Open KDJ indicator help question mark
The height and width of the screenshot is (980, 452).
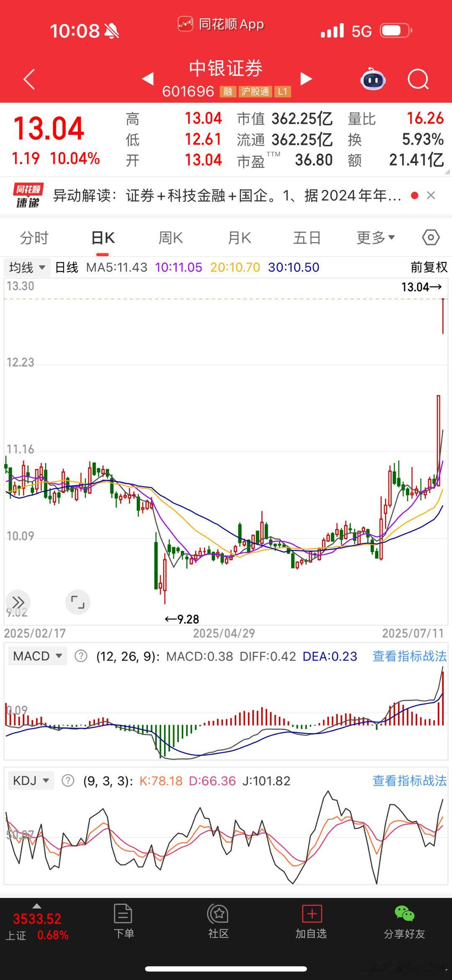click(68, 781)
